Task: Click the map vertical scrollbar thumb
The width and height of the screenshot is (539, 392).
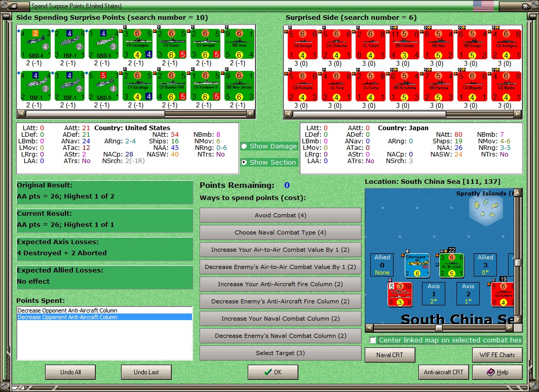Action: (x=518, y=263)
